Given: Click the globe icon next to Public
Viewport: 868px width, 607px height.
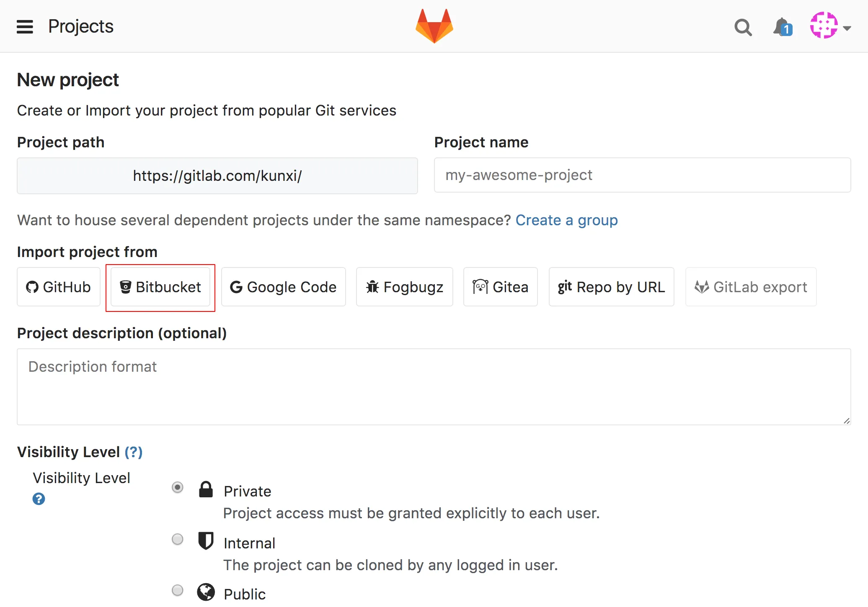Looking at the screenshot, I should [206, 592].
